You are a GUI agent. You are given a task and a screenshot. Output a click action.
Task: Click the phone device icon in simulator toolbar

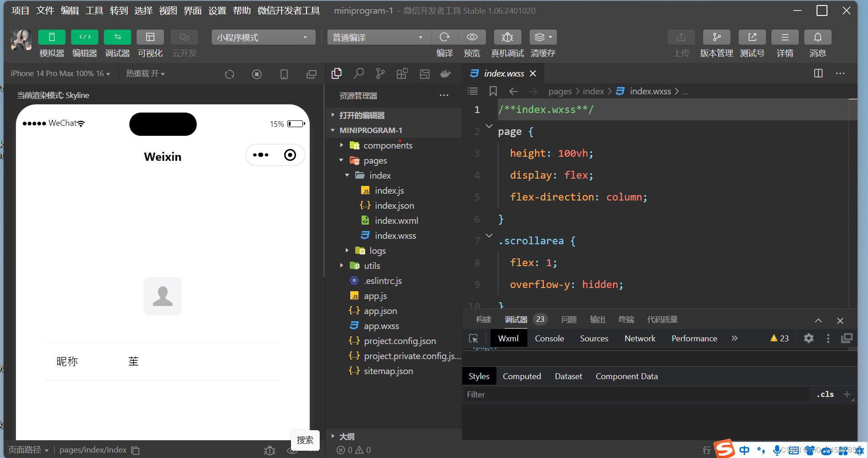point(284,74)
